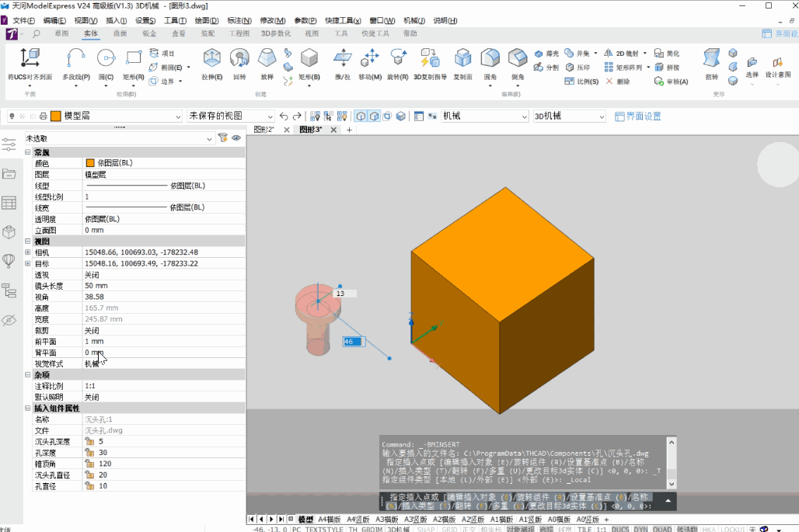
Task: Click the 界面设置 link beside workspace dropdown
Action: point(638,116)
